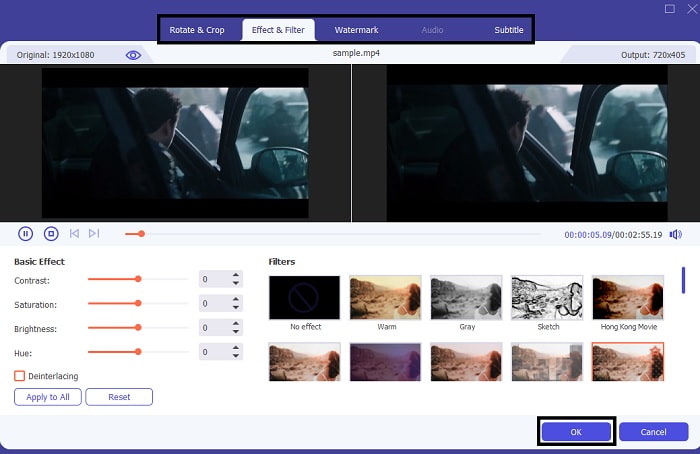Click the OK button

(576, 432)
